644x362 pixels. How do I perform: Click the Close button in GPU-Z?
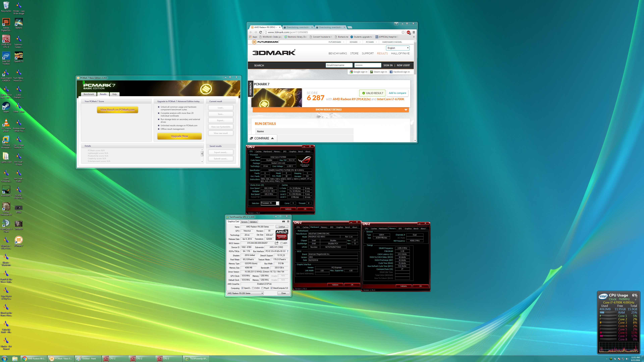click(283, 293)
